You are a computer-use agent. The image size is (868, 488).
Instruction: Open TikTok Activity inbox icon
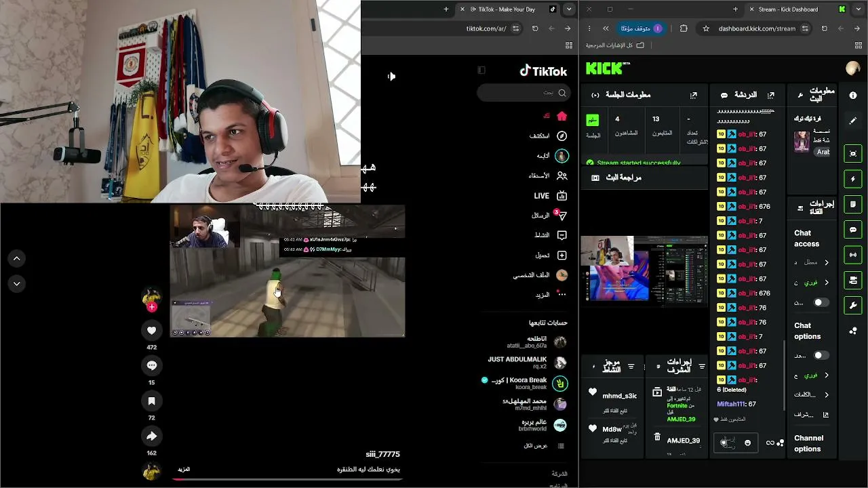(561, 235)
